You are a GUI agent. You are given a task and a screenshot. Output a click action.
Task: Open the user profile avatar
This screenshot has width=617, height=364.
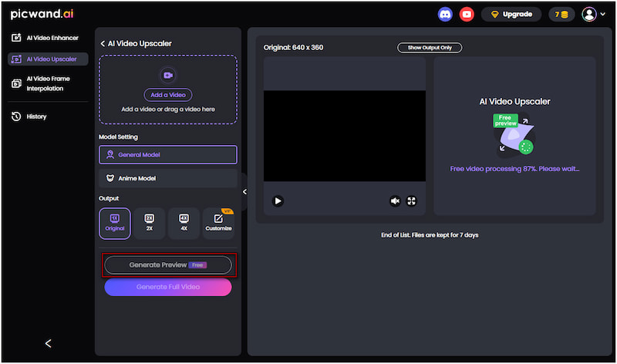tap(589, 15)
